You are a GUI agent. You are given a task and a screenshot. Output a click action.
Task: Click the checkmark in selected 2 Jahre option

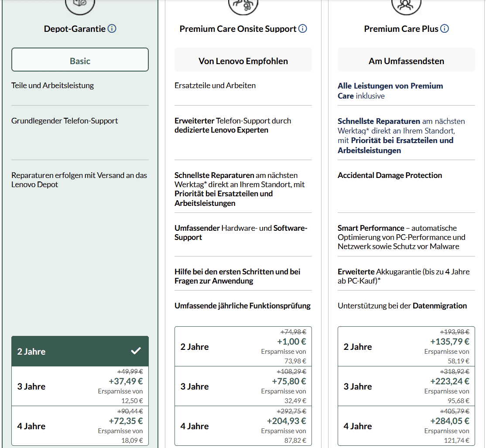(x=136, y=351)
